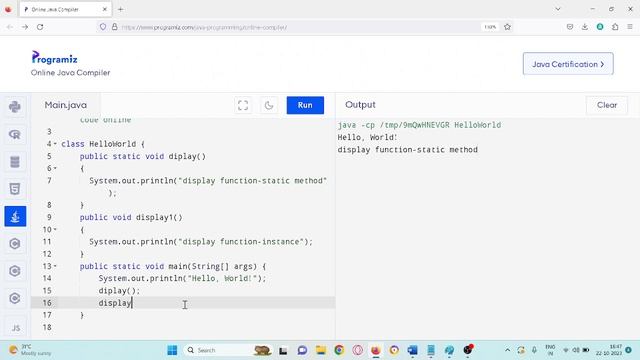This screenshot has height=360, width=640.
Task: Collapse the main method at line 13
Action: [x=55, y=266]
